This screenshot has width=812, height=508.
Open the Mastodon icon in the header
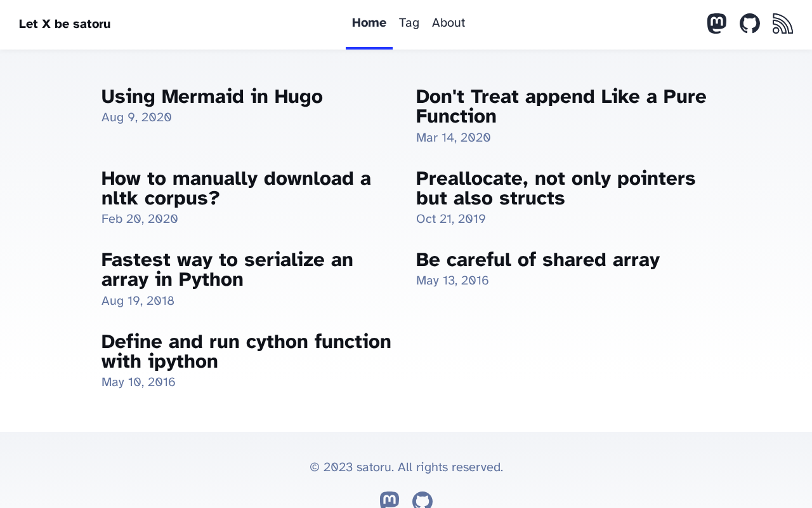pos(717,23)
